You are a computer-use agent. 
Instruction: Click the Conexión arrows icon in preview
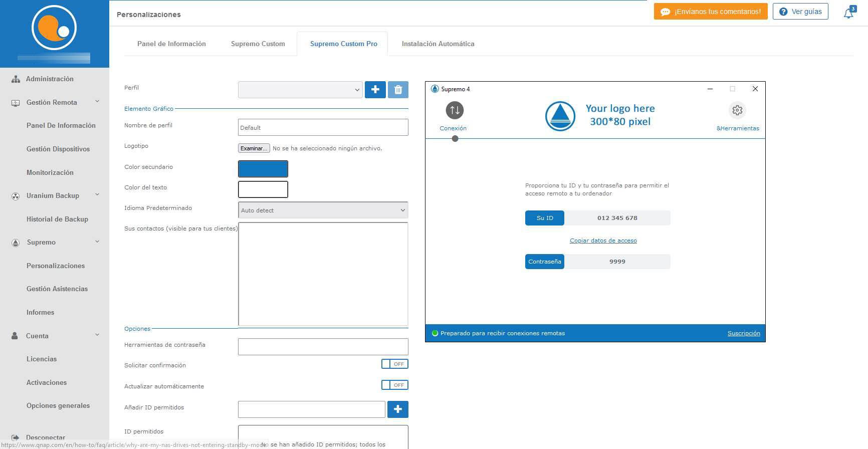455,110
